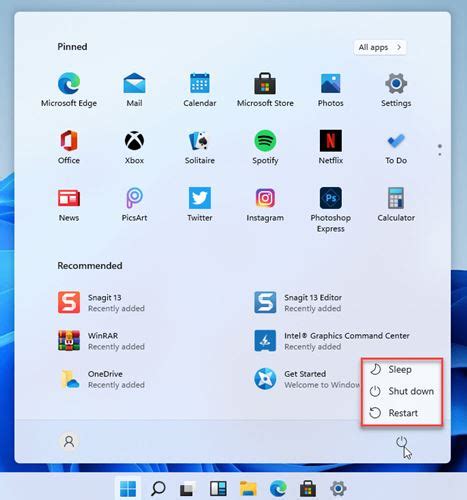Open the To Do app
Viewport: 467px width, 500px height.
[x=396, y=147]
